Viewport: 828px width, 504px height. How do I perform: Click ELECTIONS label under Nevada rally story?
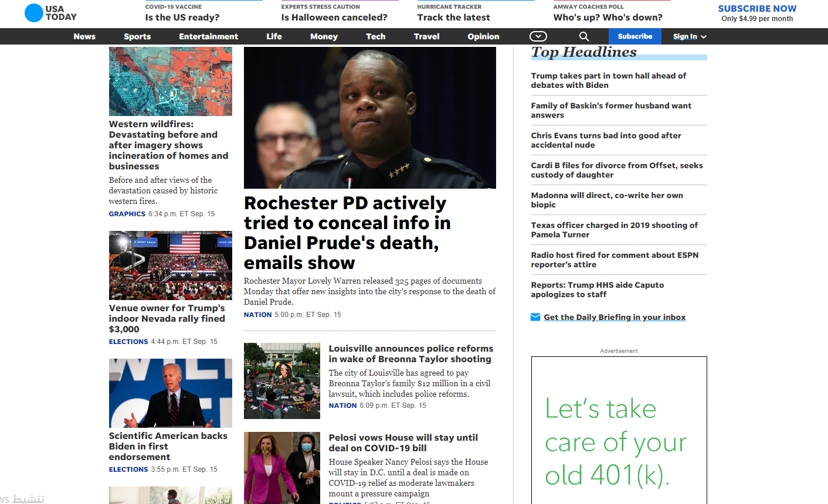point(128,342)
